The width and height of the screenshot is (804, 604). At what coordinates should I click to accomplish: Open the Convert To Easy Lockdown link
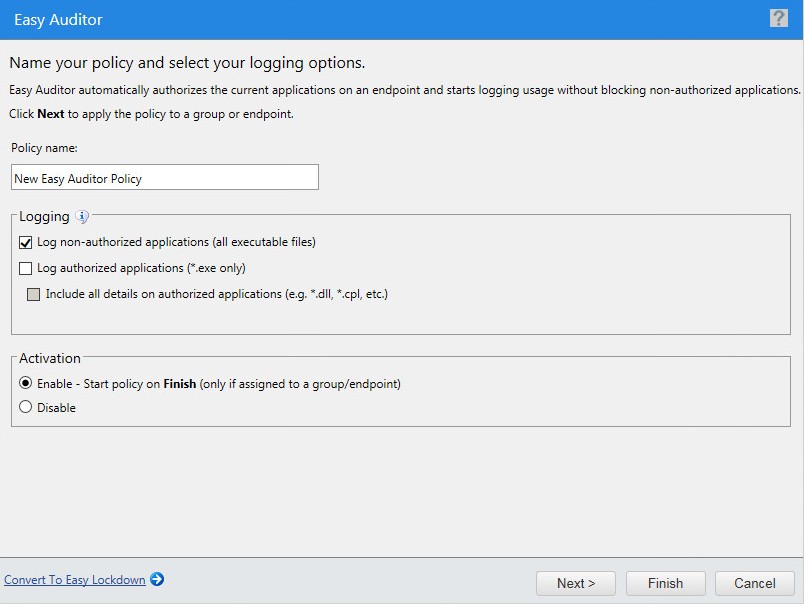[x=75, y=580]
